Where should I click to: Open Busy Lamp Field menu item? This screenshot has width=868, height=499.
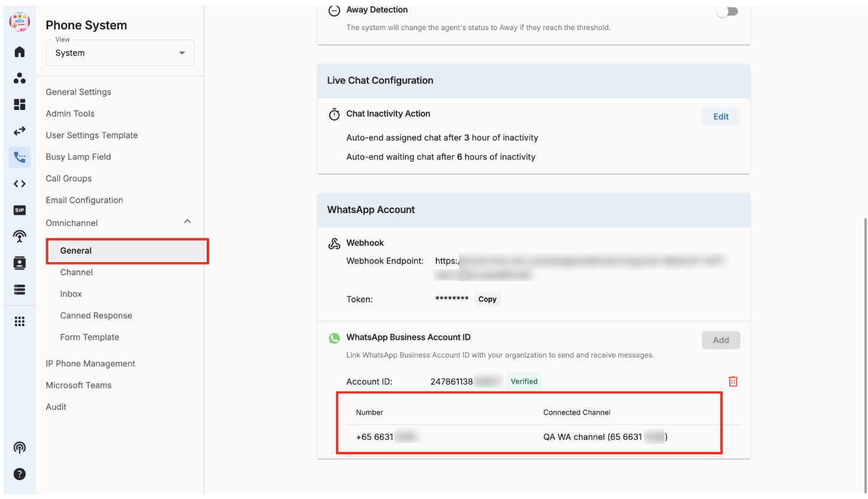click(79, 157)
